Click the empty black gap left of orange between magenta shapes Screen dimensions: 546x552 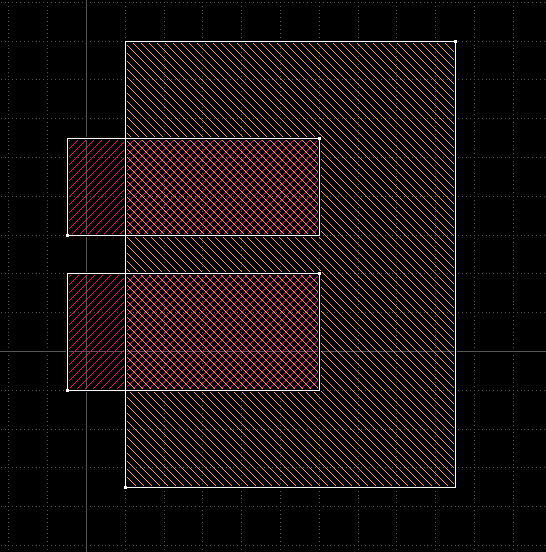pos(96,254)
